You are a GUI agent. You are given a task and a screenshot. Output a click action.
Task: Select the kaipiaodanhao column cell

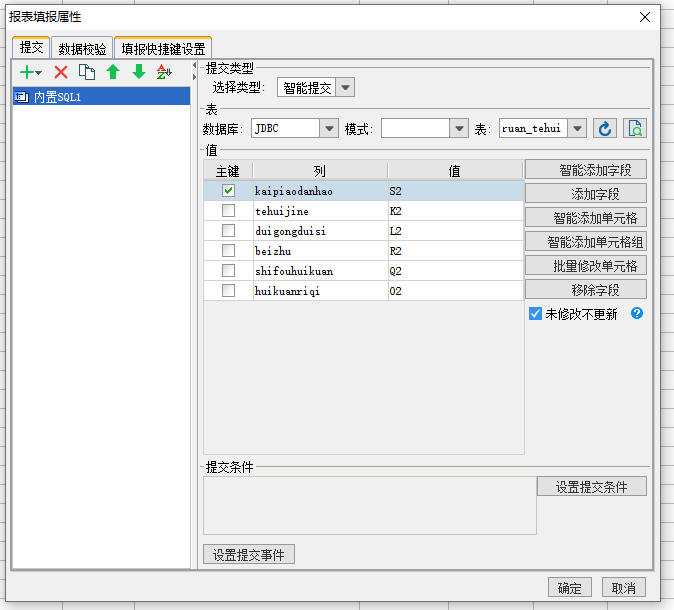pos(320,191)
